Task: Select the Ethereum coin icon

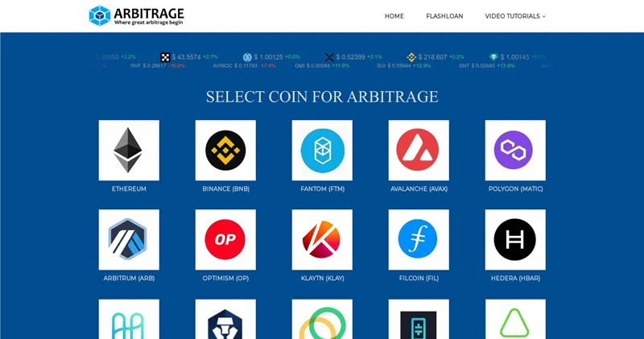Action: point(129,150)
